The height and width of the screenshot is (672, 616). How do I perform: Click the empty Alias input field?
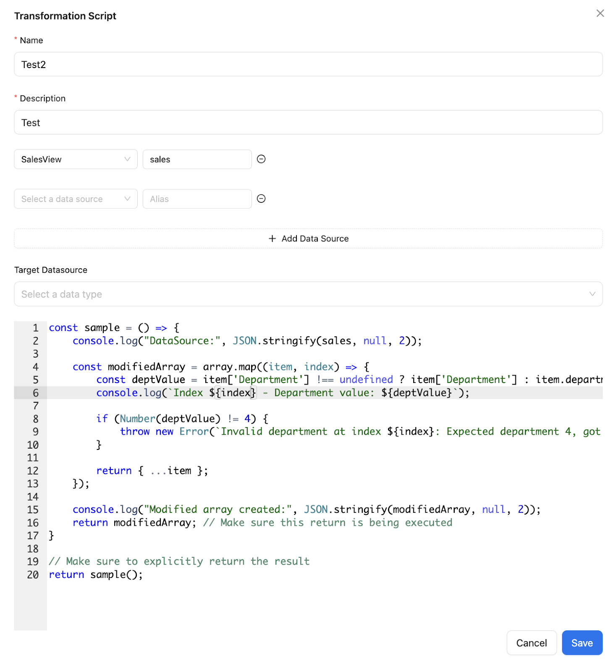[197, 199]
